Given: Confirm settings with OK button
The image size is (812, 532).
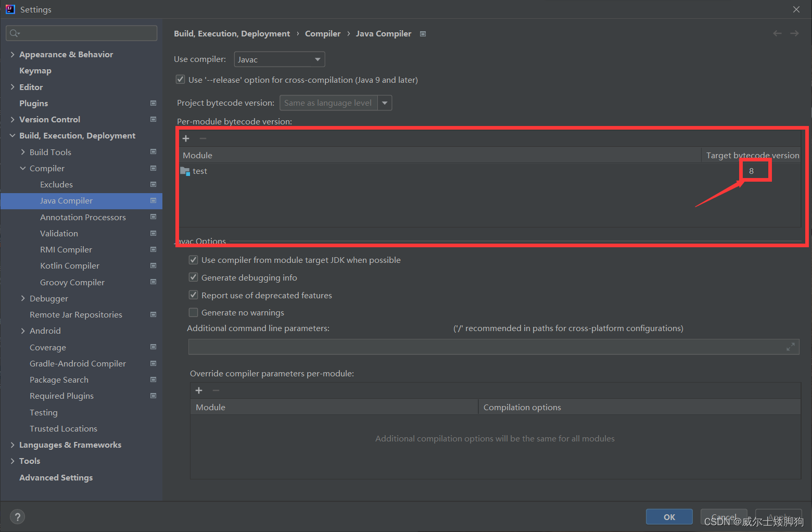Looking at the screenshot, I should pyautogui.click(x=669, y=517).
